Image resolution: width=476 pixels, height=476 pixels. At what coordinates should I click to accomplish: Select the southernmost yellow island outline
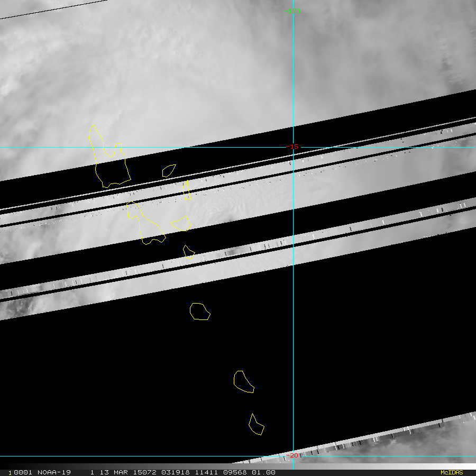click(256, 425)
